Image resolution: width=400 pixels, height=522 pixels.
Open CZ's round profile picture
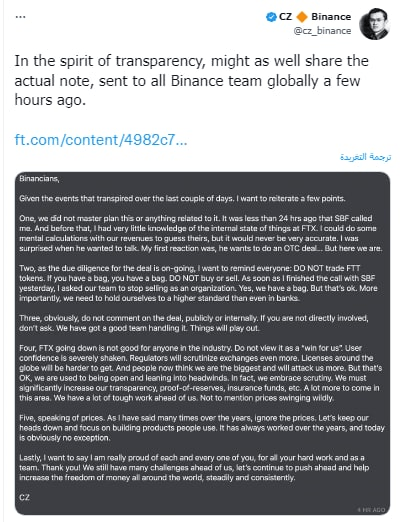375,24
